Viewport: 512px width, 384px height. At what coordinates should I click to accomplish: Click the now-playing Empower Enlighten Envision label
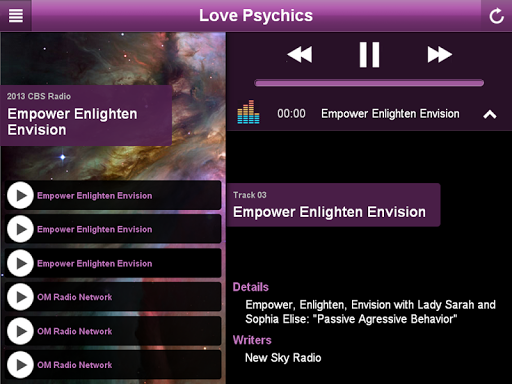coord(390,114)
